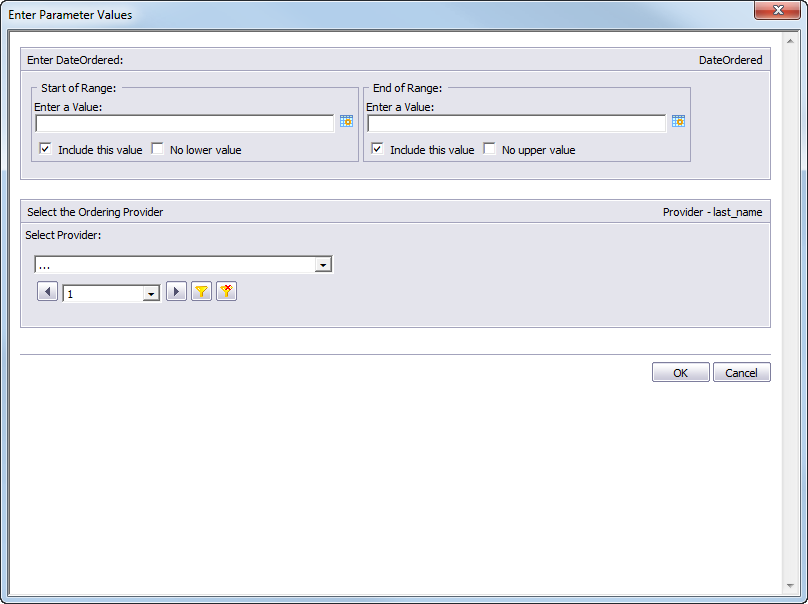Toggle Include this value for End of Range
This screenshot has height=604, width=808.
point(377,149)
